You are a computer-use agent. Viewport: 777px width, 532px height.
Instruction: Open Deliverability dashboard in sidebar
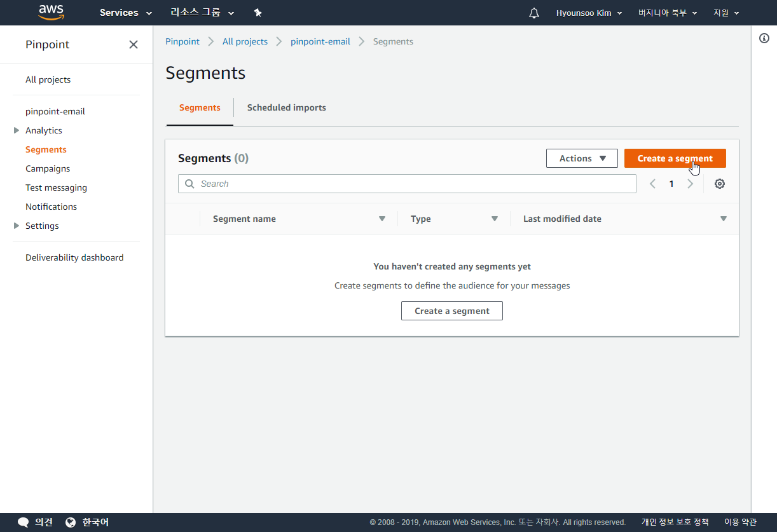point(74,257)
